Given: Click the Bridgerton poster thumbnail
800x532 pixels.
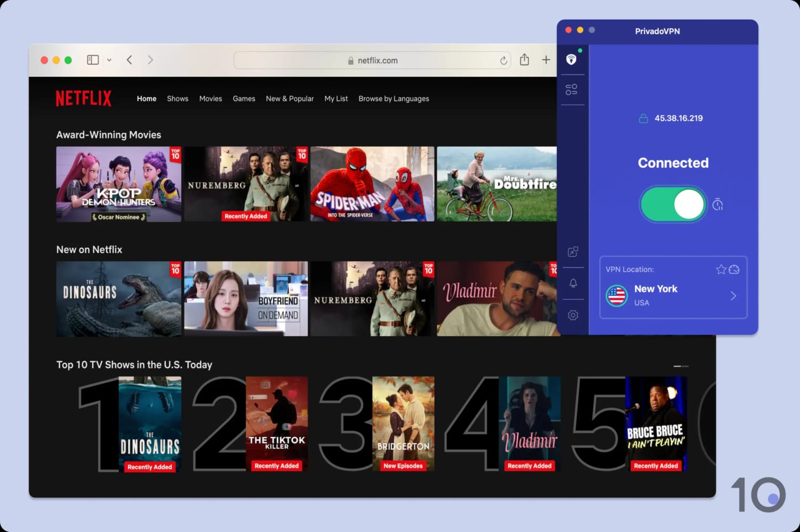Looking at the screenshot, I should (404, 424).
